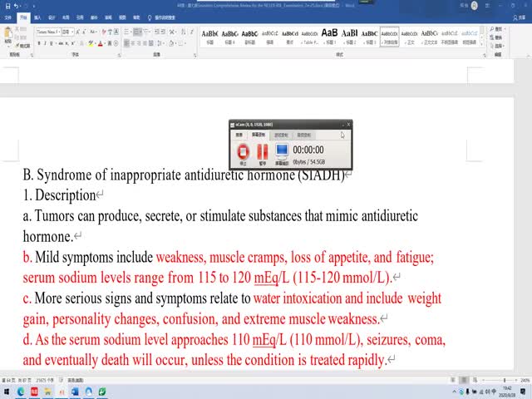532x399 pixels.
Task: Click the Windows Start button on the taskbar
Action: pos(7,391)
